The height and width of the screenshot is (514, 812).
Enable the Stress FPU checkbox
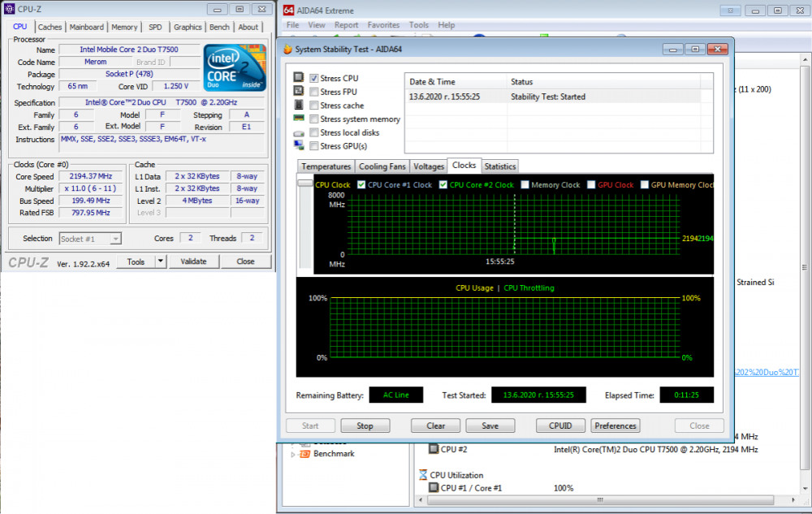pyautogui.click(x=313, y=91)
